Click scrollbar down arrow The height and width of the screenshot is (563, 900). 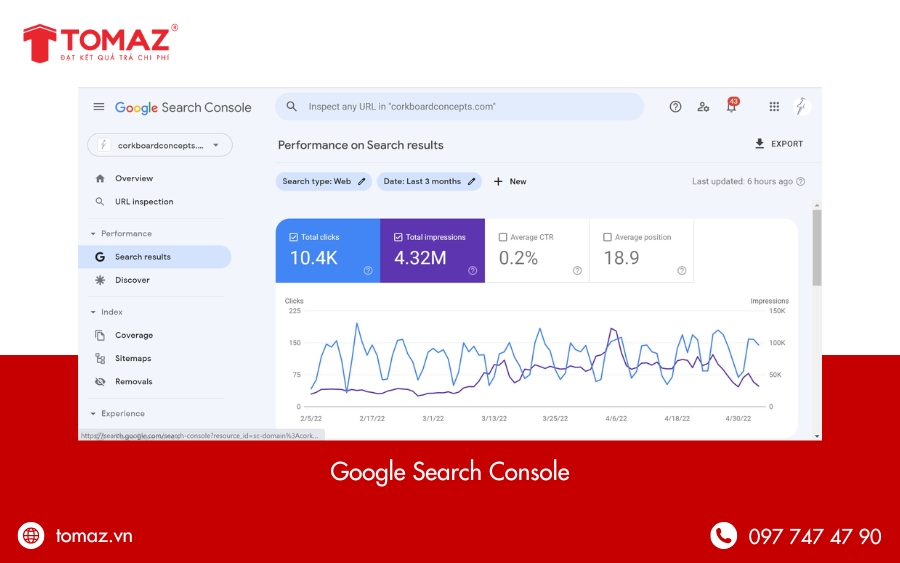(x=817, y=436)
